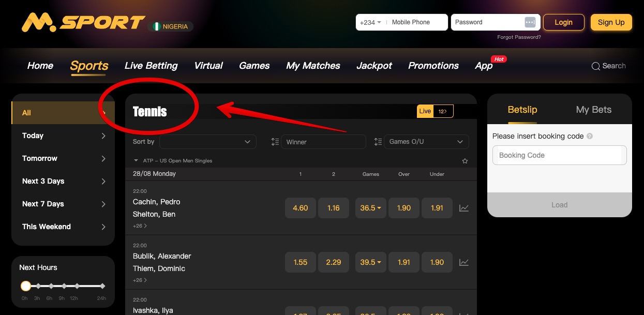Set Next Hours slider to 24h marker
Image resolution: width=644 pixels, height=315 pixels.
tap(102, 286)
